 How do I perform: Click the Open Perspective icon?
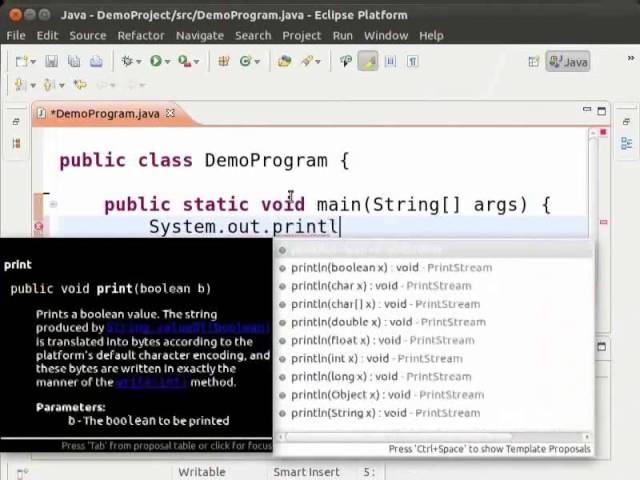point(534,62)
